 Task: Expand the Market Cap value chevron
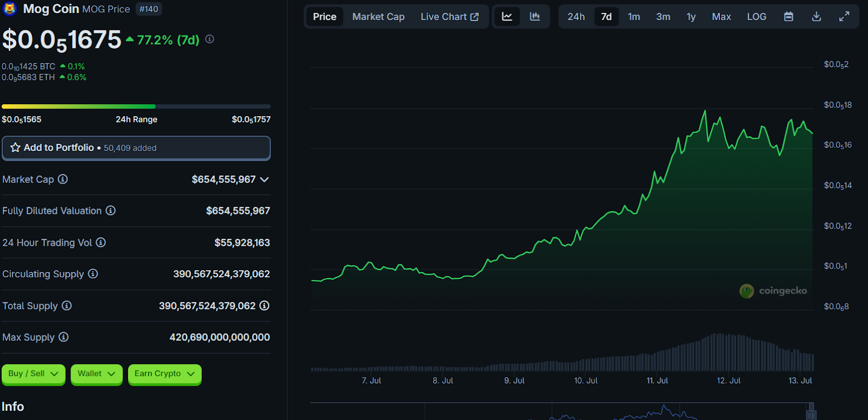point(264,180)
